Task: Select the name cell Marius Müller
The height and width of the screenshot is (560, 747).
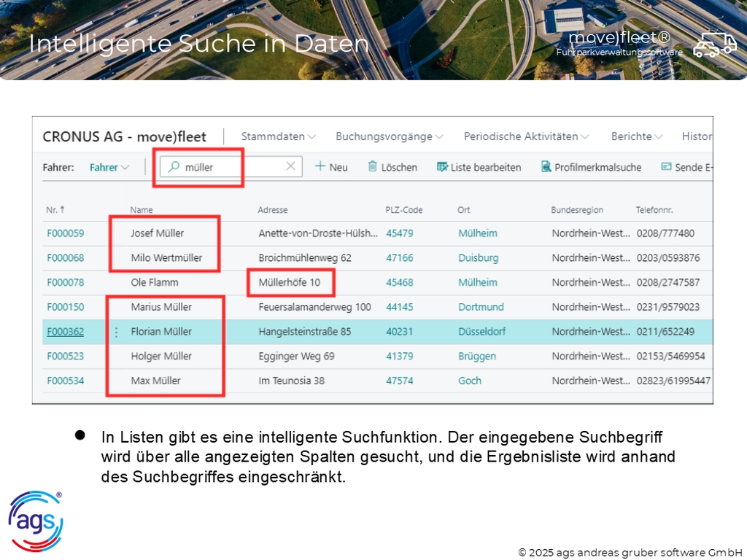Action: (x=161, y=307)
